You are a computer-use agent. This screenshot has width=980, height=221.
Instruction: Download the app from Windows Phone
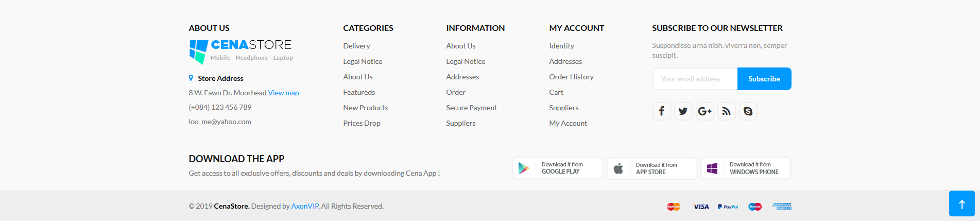pyautogui.click(x=745, y=168)
